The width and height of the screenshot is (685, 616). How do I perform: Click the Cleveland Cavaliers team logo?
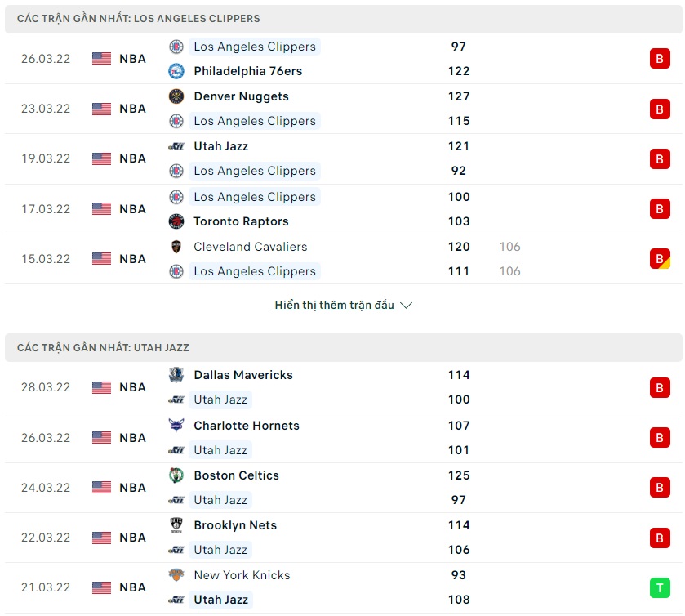pyautogui.click(x=176, y=247)
